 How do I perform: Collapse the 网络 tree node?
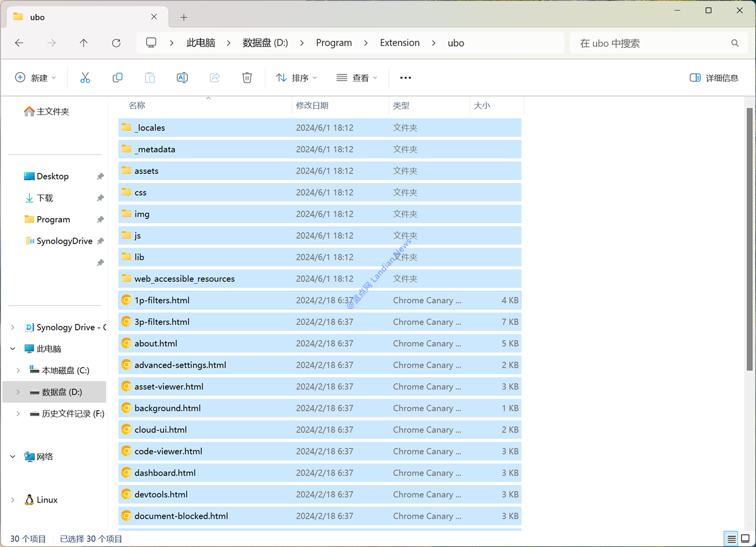pos(13,457)
